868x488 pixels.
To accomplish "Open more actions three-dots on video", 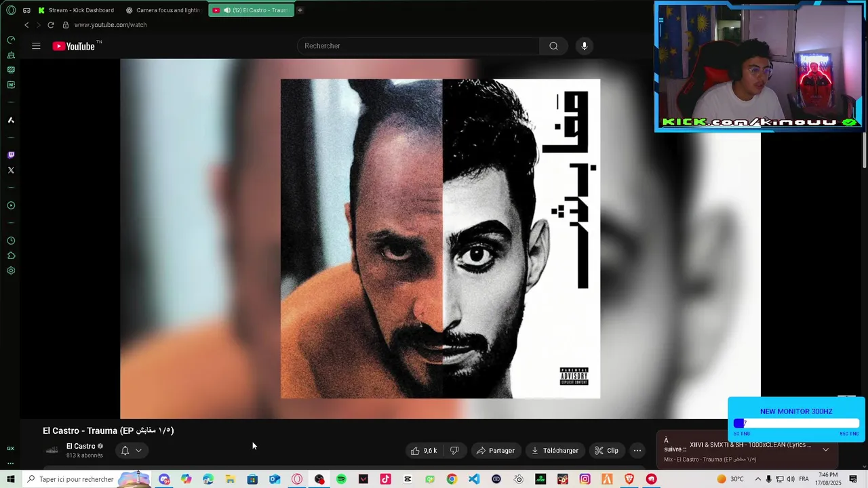I will 637,450.
